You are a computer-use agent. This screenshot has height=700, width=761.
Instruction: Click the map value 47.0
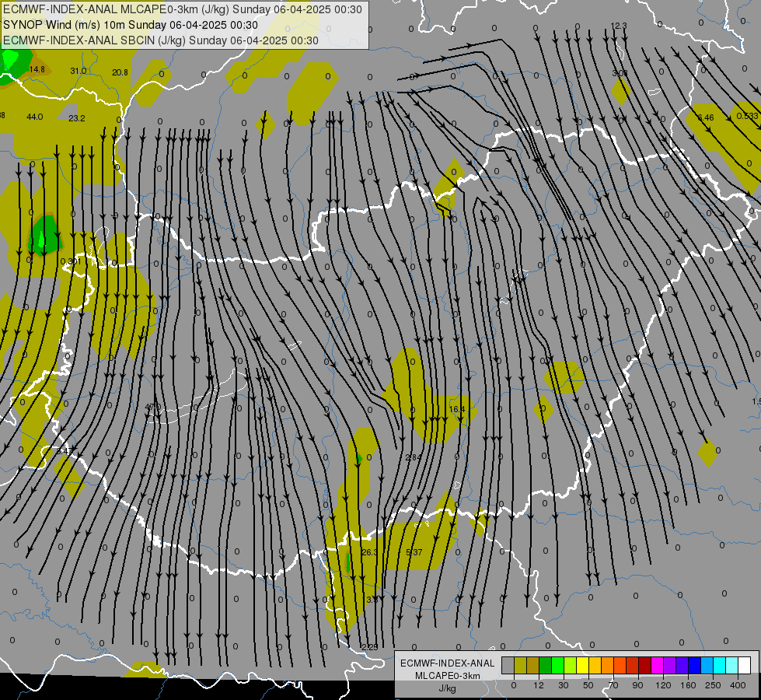(153, 407)
